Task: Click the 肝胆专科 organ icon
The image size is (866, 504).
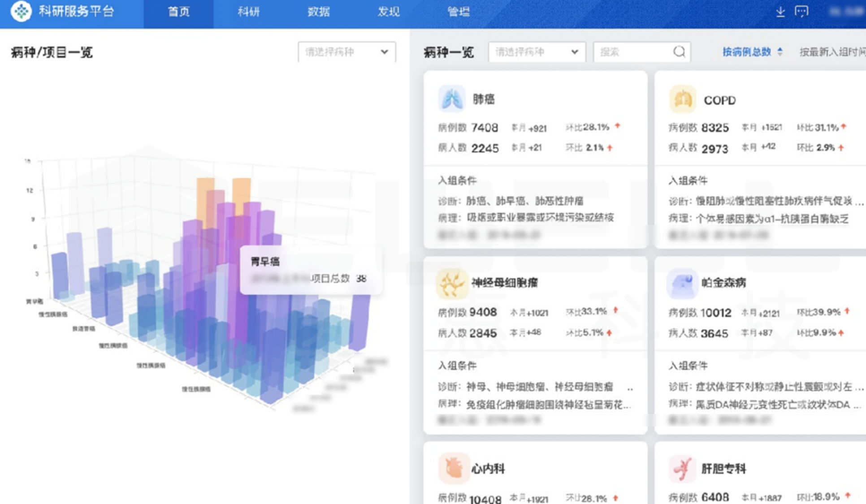Action: (x=682, y=469)
